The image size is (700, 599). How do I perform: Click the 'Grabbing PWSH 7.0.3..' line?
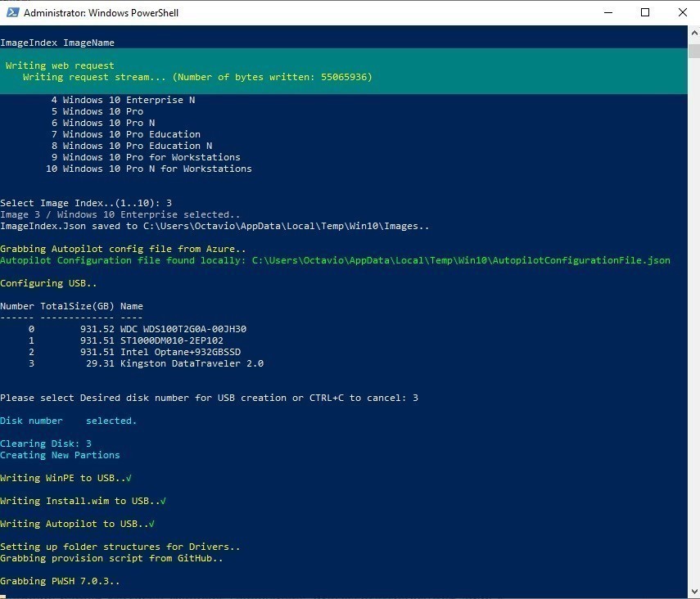pyautogui.click(x=60, y=581)
